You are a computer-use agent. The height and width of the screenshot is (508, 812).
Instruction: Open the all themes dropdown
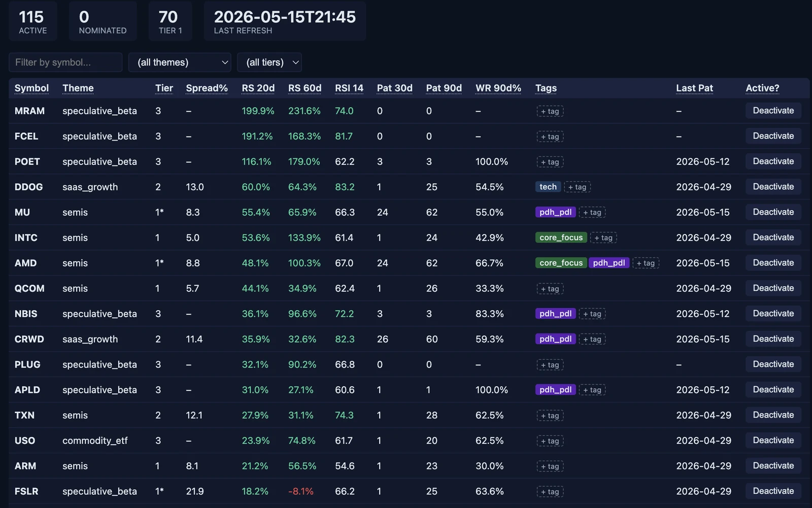[x=180, y=62]
